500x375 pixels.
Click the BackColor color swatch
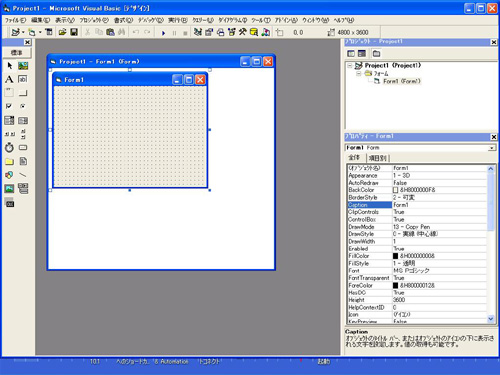pos(395,190)
